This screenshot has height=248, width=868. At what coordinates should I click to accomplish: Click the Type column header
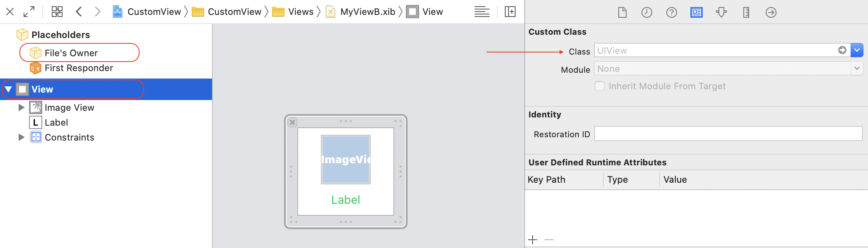click(617, 179)
